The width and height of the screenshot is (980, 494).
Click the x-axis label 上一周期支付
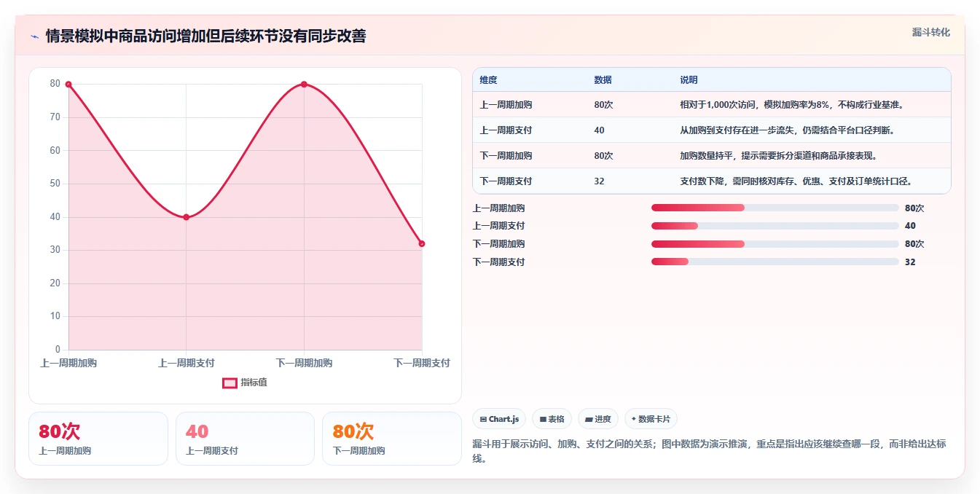coord(186,363)
